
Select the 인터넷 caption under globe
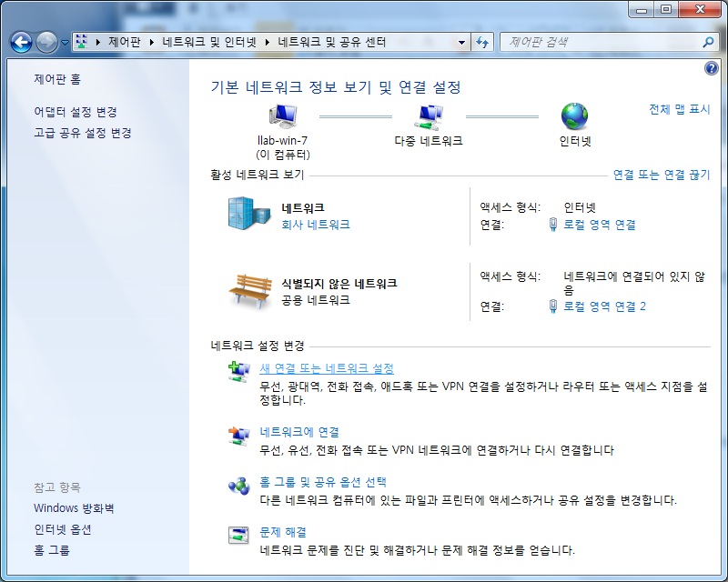(x=575, y=141)
